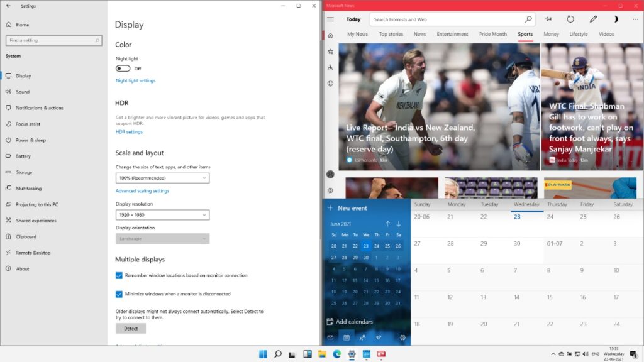Open the News hamburger menu
644x362 pixels.
(330, 19)
